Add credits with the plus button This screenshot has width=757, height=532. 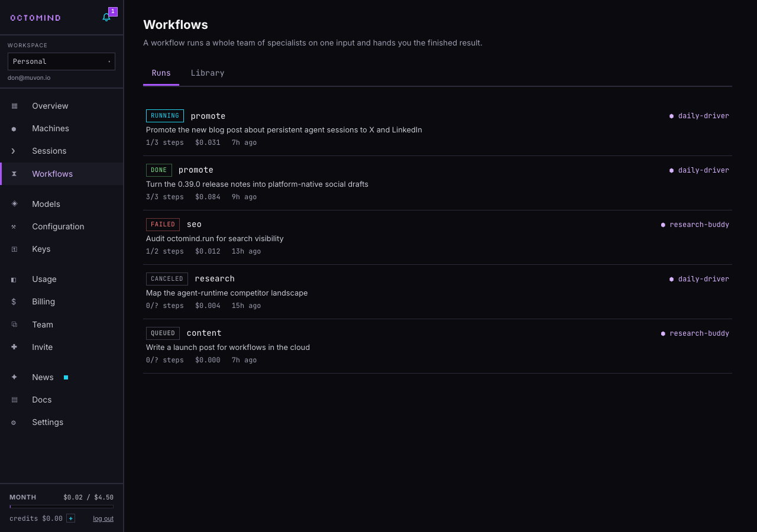pyautogui.click(x=70, y=518)
